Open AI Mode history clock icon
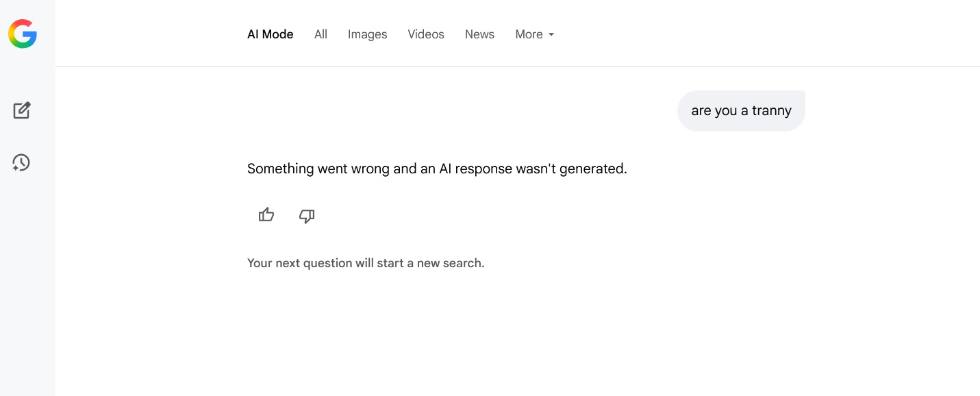This screenshot has height=396, width=980. pyautogui.click(x=21, y=162)
